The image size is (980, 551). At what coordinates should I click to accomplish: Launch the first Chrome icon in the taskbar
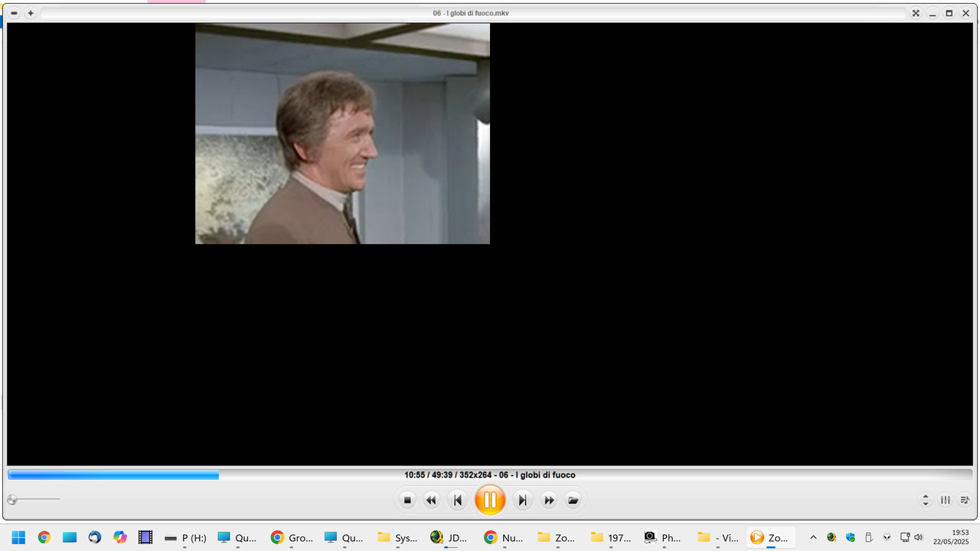[44, 538]
